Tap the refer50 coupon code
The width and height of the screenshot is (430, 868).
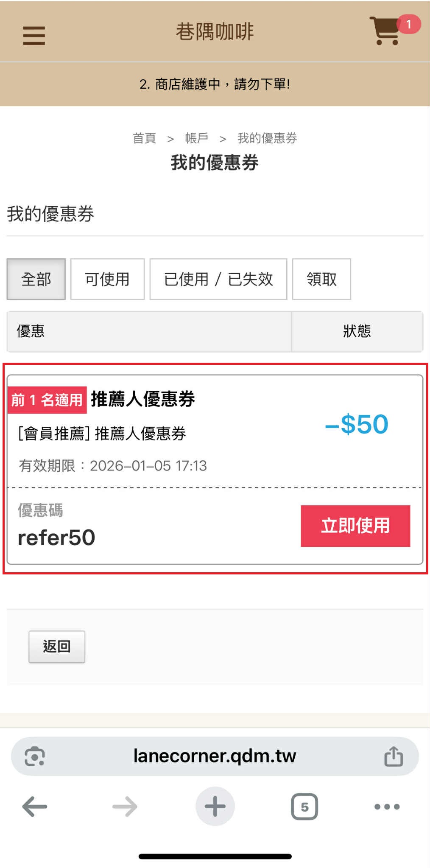coord(56,538)
